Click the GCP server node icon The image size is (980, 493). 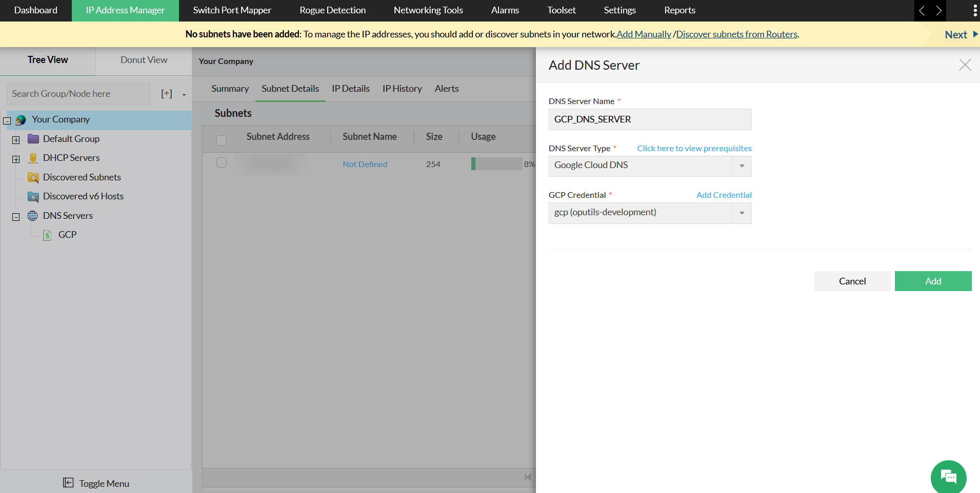coord(47,235)
